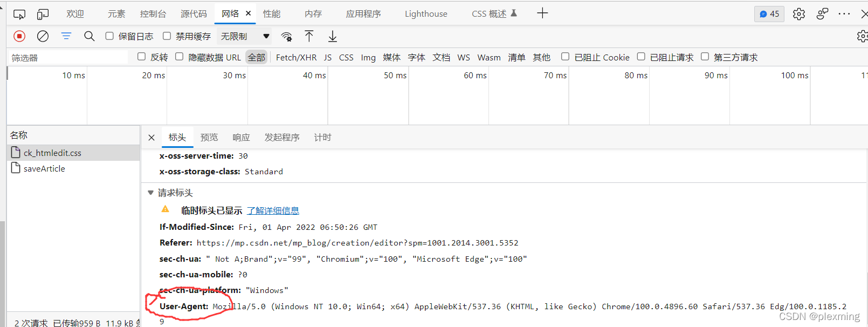Screen dimensions: 868x327
Task: Open network panel settings gear
Action: (862, 36)
